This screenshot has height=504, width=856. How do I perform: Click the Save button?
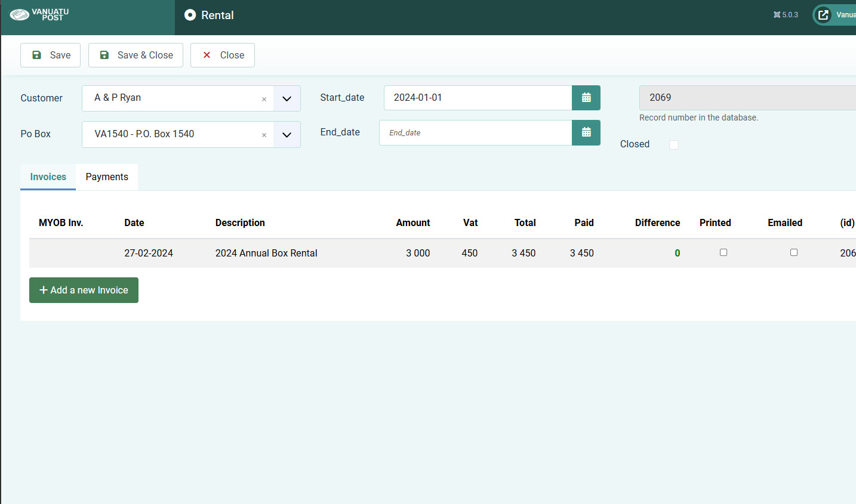51,55
